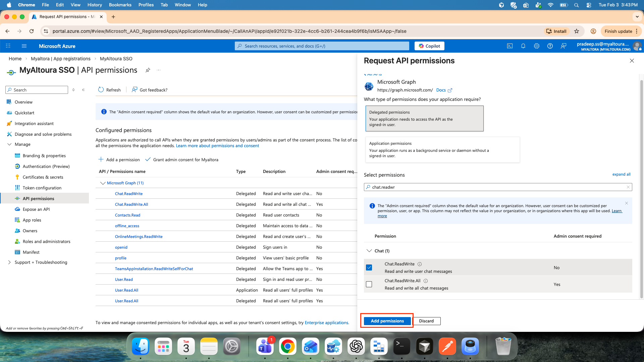
Task: Check the Chat.ReadWrite.All permission checkbox
Action: (369, 284)
